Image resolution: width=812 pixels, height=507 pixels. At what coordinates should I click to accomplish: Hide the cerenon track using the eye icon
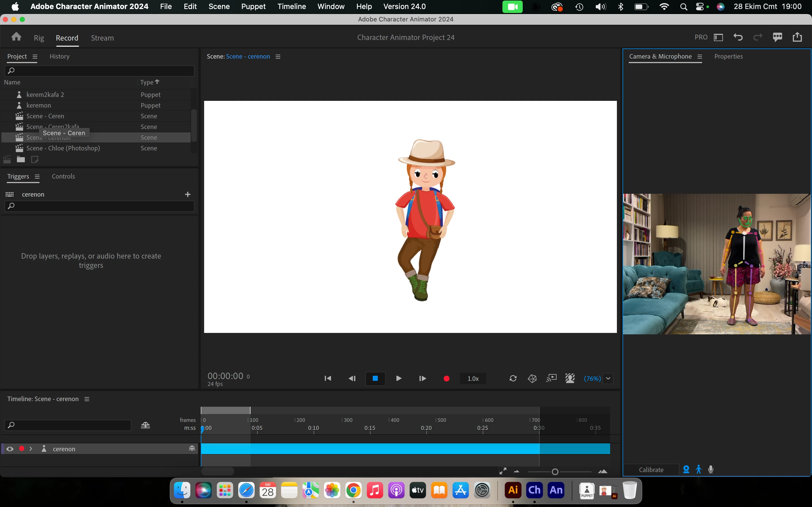pos(10,449)
